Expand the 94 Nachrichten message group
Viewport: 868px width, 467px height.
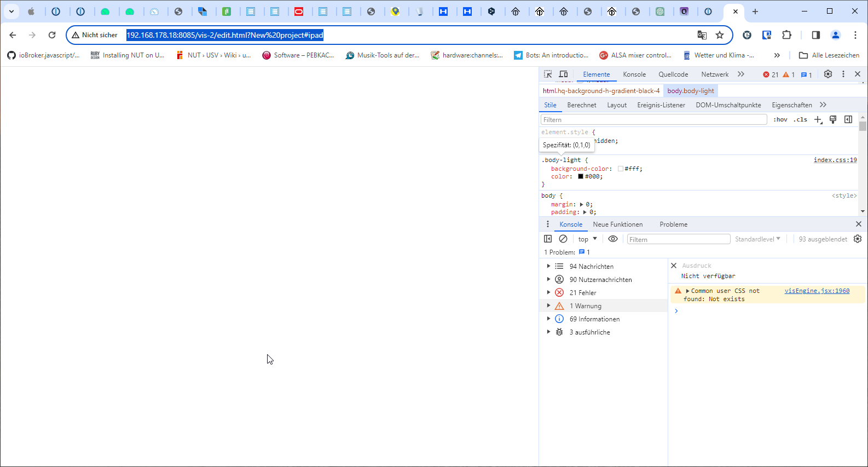(x=548, y=266)
